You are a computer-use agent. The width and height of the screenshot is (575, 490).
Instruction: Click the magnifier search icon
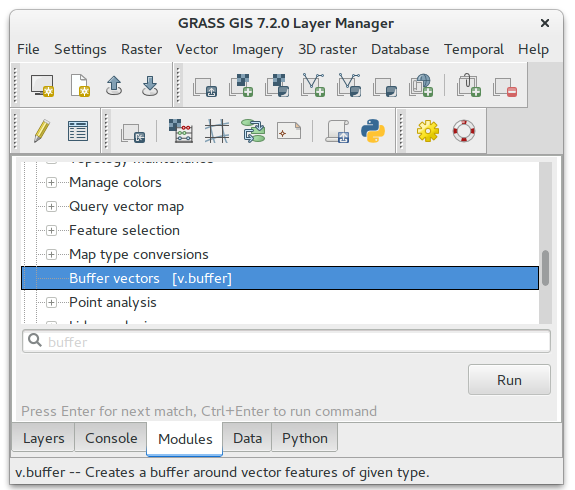pos(35,340)
